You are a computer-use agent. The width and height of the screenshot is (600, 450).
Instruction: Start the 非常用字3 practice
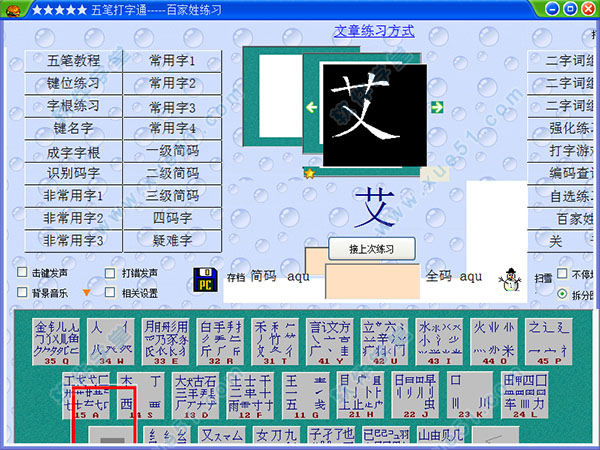73,241
